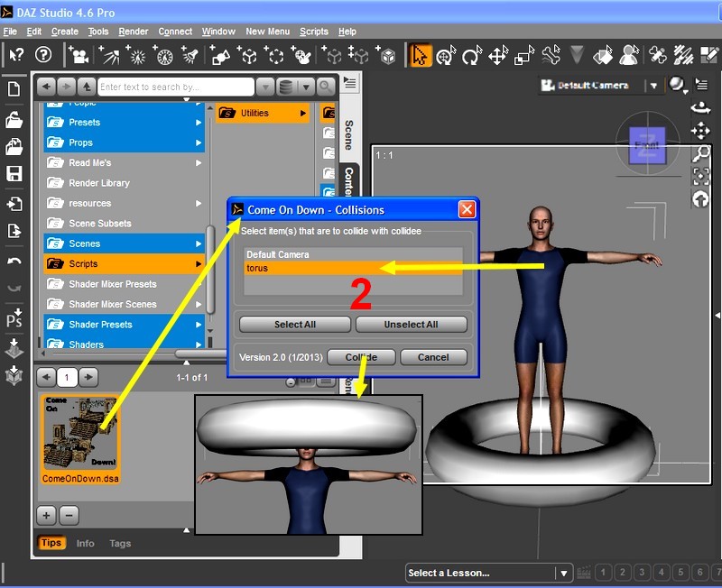Select the Surface Selection tool (overlapping squares)
The image size is (722, 588).
[603, 55]
